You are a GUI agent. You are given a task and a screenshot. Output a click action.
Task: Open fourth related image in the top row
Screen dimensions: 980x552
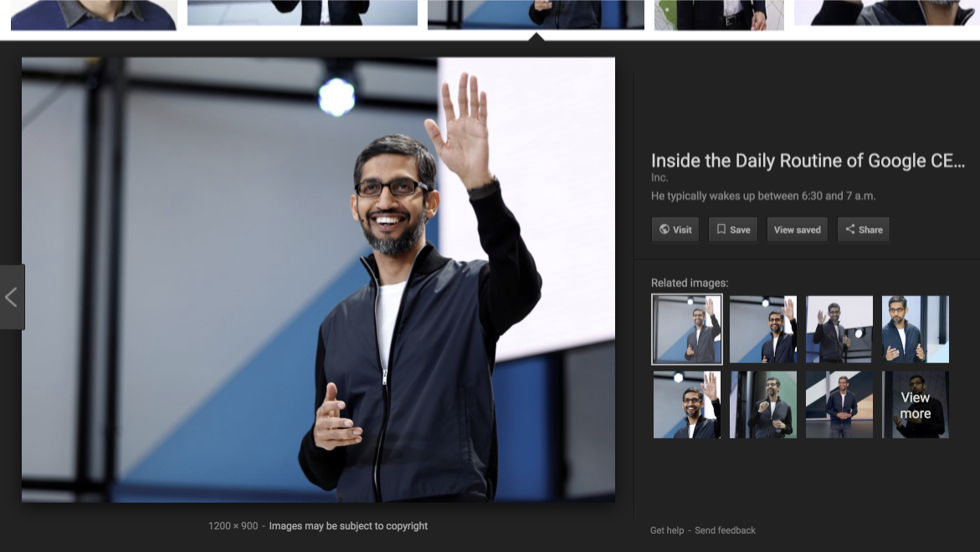coord(915,330)
